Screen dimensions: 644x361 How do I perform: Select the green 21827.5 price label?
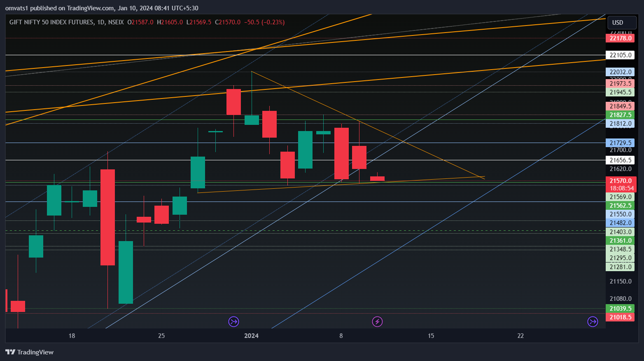(x=620, y=115)
